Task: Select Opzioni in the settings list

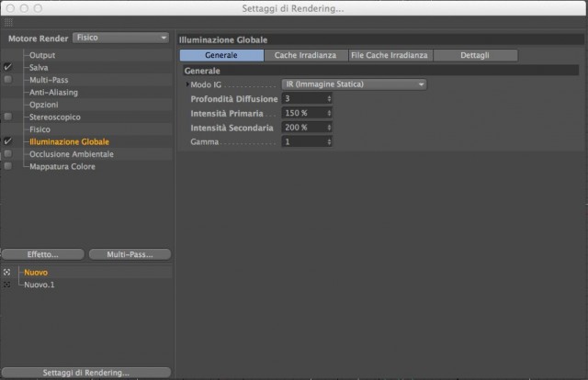Action: pos(43,105)
